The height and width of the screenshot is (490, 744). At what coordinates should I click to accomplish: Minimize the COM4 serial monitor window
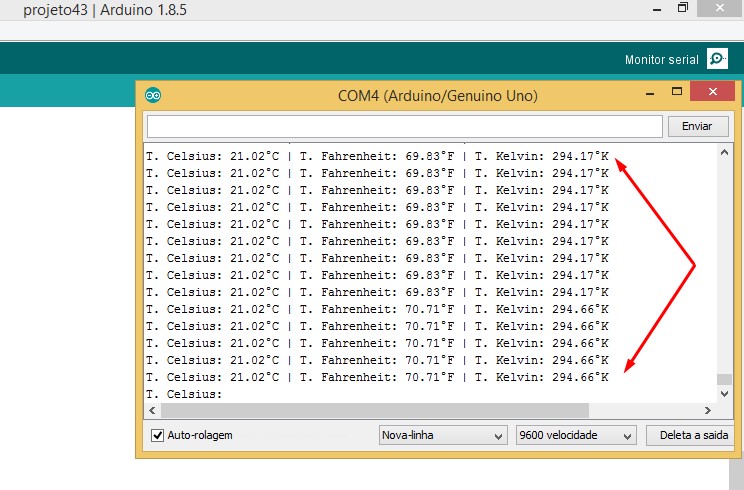(x=649, y=92)
